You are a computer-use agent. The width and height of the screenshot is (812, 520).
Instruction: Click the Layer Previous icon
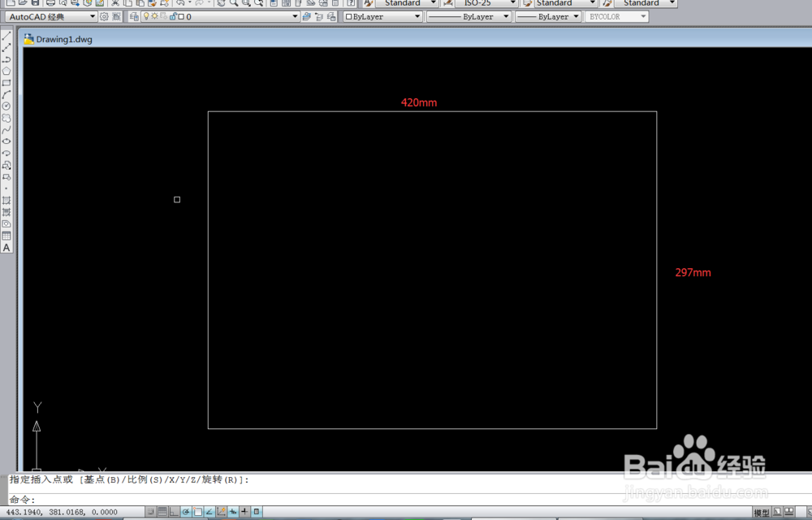pos(319,16)
